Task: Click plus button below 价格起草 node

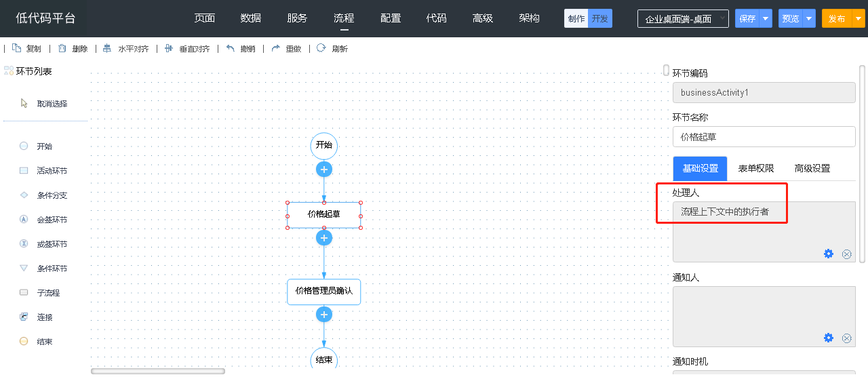Action: tap(324, 238)
